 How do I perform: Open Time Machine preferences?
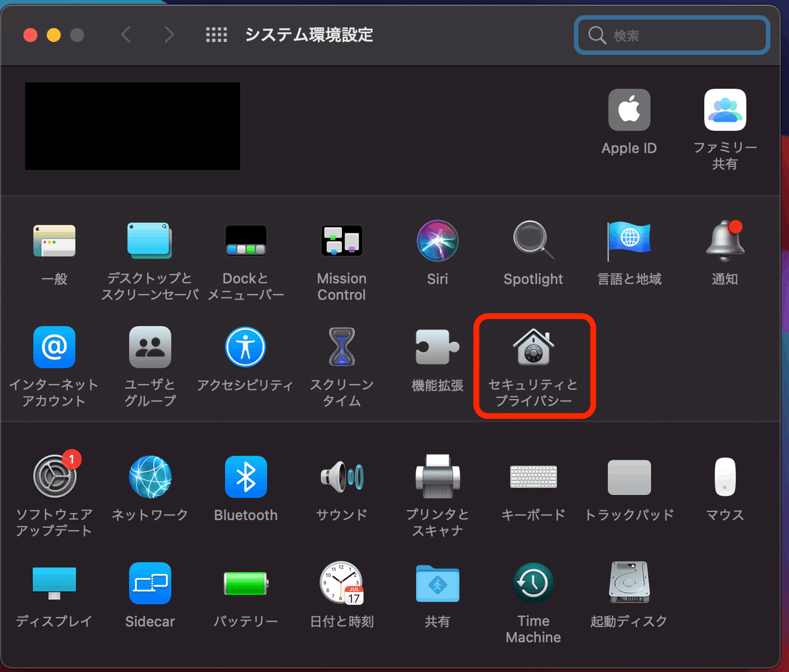(533, 583)
